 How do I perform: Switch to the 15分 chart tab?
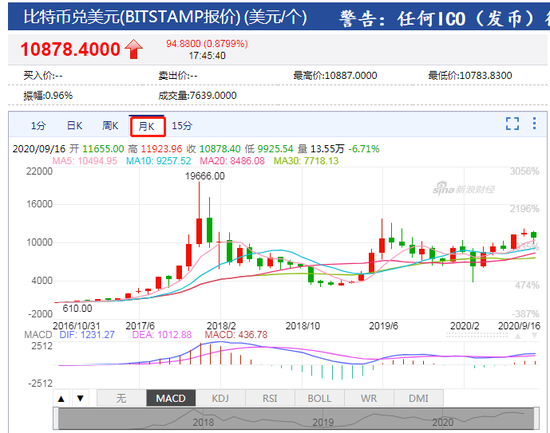click(x=182, y=126)
